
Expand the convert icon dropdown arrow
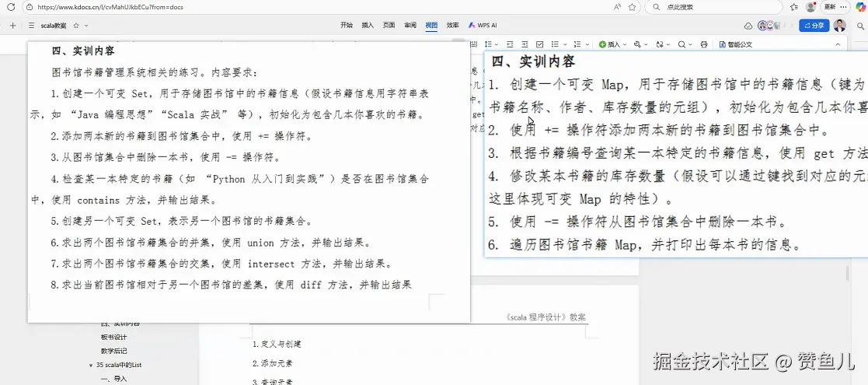coord(668,44)
